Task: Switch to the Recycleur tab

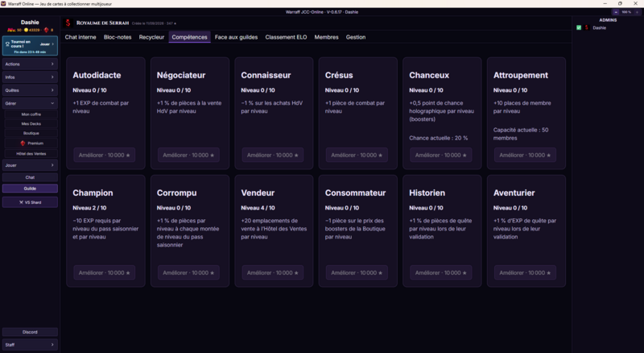Action: [151, 37]
